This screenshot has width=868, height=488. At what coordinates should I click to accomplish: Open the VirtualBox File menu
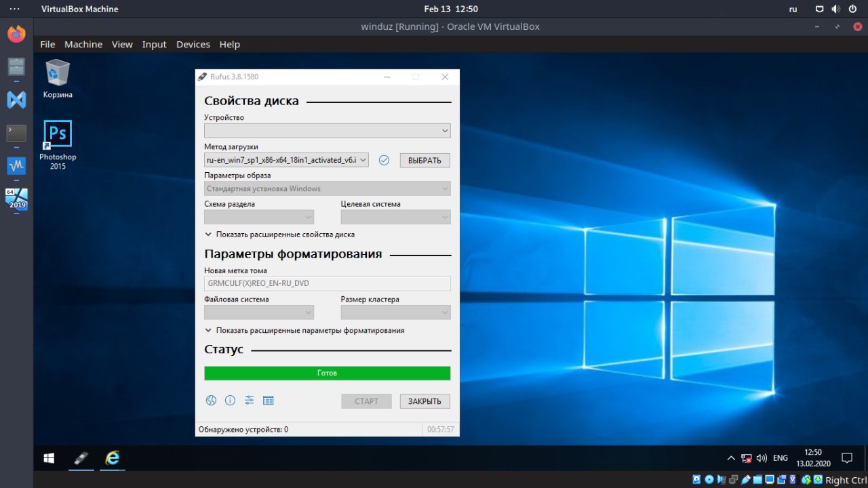click(47, 44)
